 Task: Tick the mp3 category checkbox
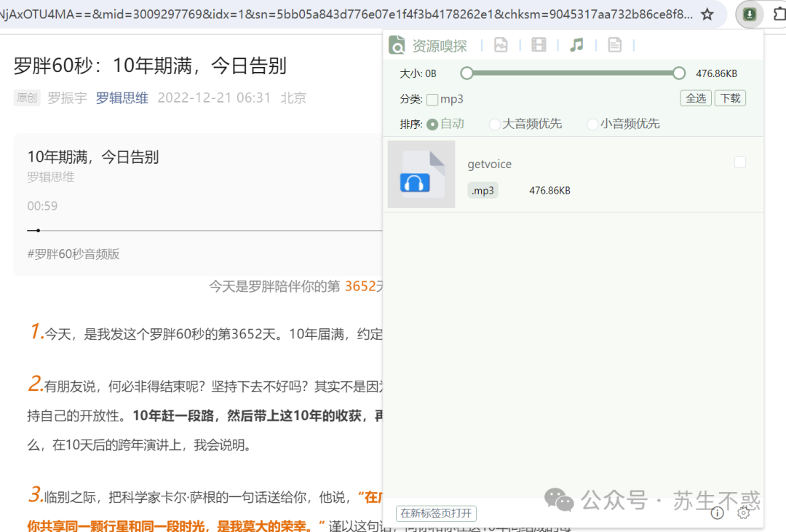pyautogui.click(x=432, y=99)
